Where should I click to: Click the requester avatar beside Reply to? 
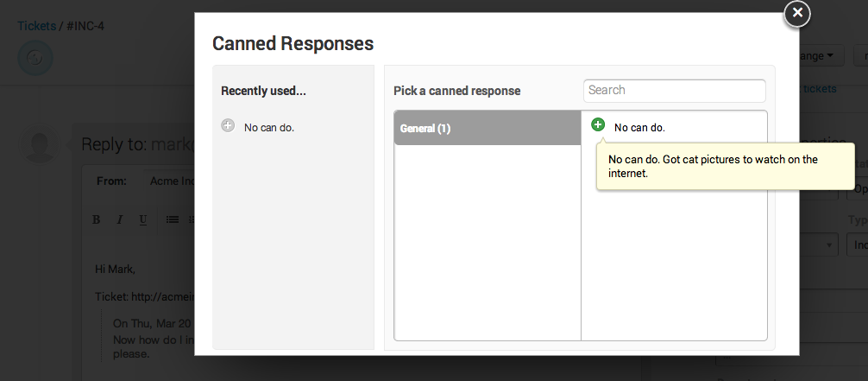[x=40, y=144]
